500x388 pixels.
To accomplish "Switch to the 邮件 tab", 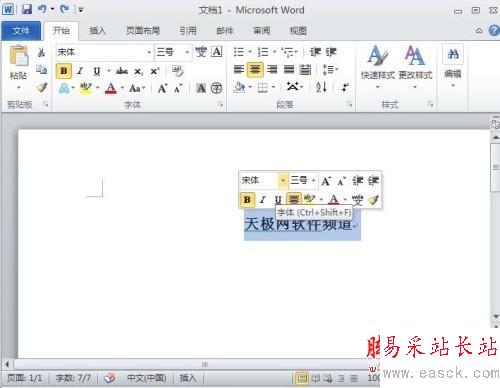I will point(225,31).
